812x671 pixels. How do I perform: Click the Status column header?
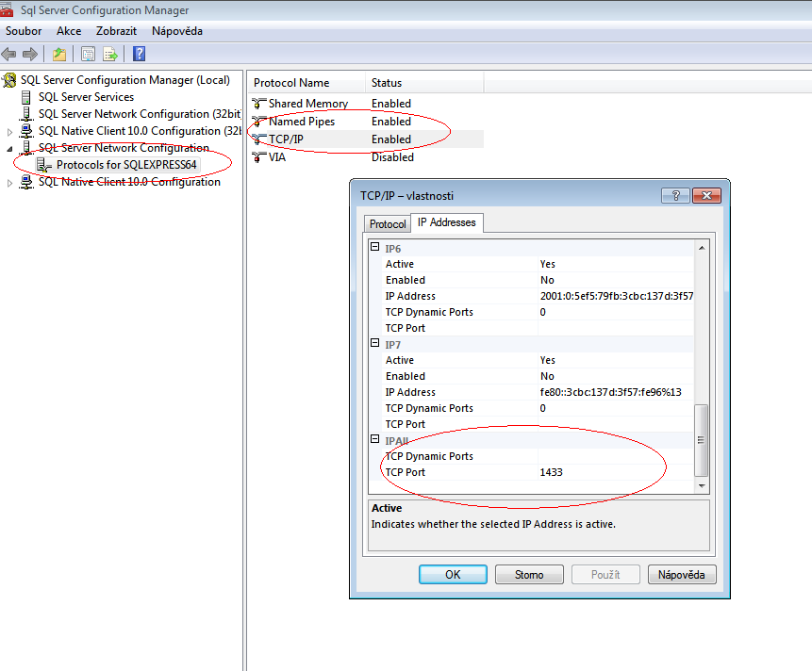pos(424,83)
